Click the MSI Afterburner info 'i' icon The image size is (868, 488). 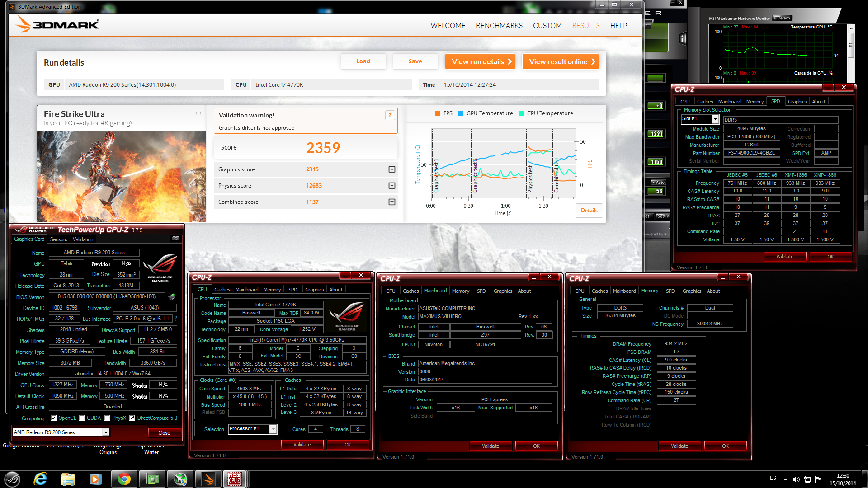click(683, 38)
